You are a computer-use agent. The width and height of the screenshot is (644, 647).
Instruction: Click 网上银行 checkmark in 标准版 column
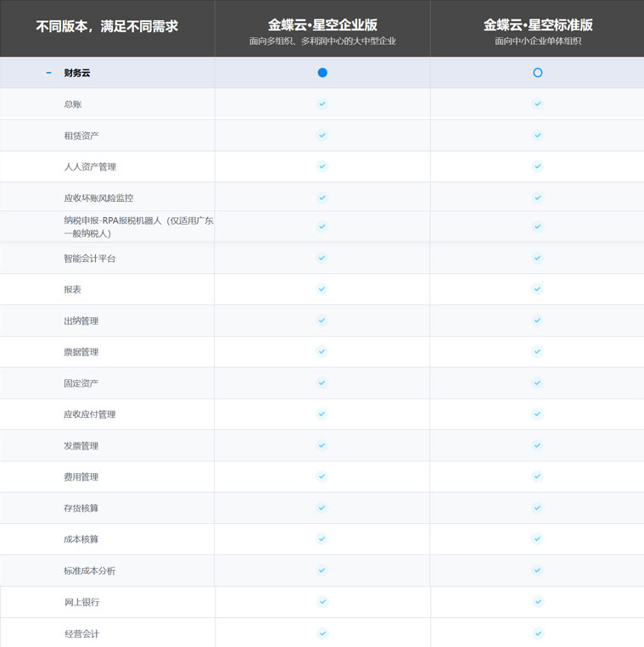coord(537,601)
